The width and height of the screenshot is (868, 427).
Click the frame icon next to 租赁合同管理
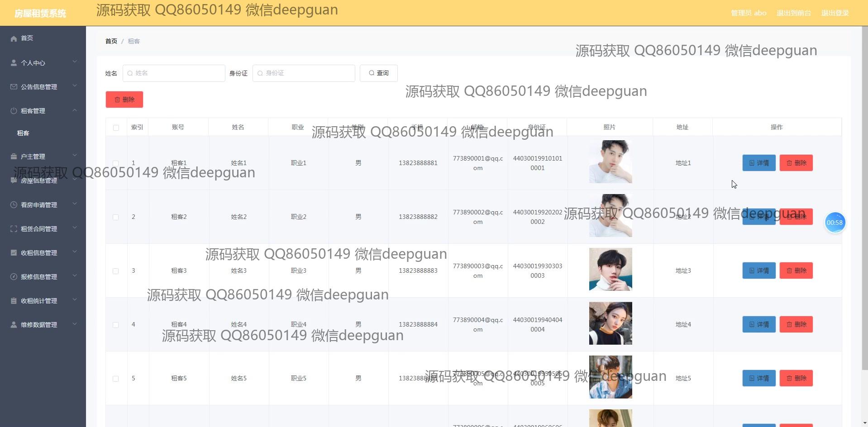click(14, 229)
